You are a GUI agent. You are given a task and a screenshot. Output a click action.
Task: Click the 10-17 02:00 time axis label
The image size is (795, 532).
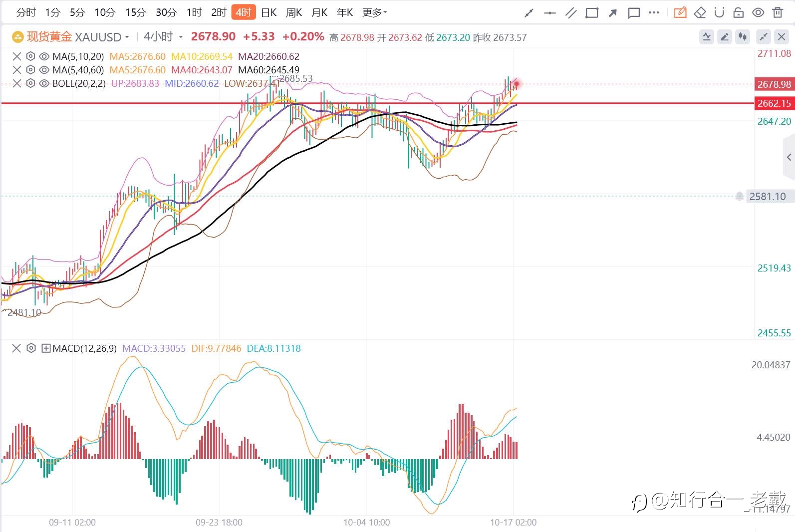[514, 523]
